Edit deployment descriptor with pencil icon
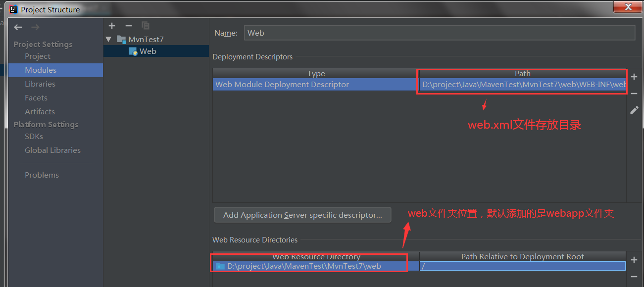Screen dimensions: 644x287 [x=634, y=110]
